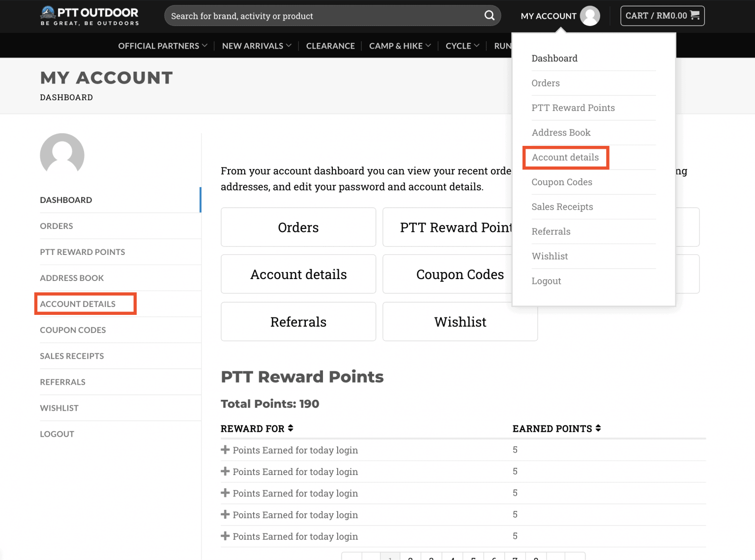
Task: Click the PTT Outdoor logo
Action: [x=89, y=16]
